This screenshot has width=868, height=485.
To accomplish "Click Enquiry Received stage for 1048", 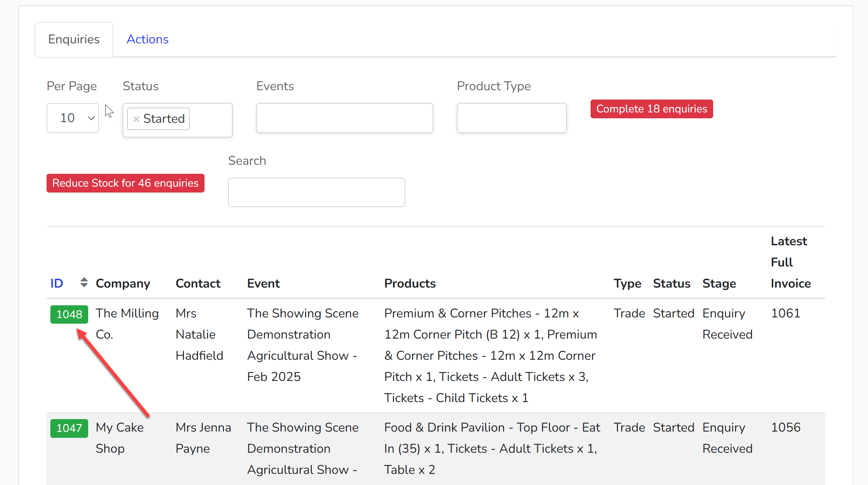I will tap(727, 324).
